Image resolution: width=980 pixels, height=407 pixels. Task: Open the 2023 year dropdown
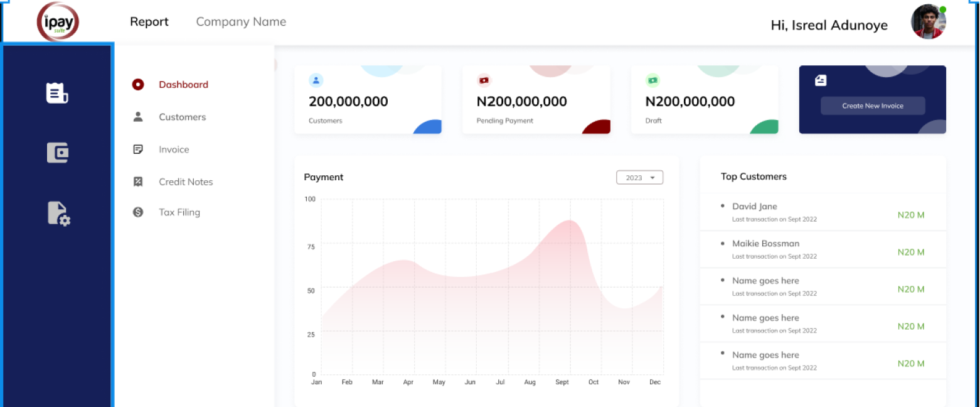click(x=639, y=178)
